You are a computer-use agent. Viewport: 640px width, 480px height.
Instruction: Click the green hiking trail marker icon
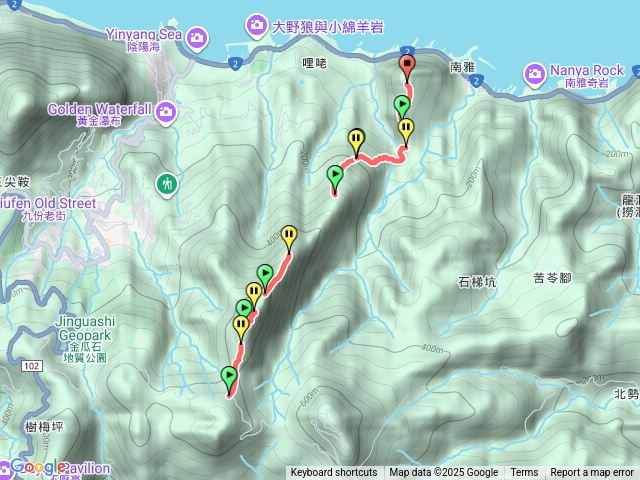click(x=167, y=185)
